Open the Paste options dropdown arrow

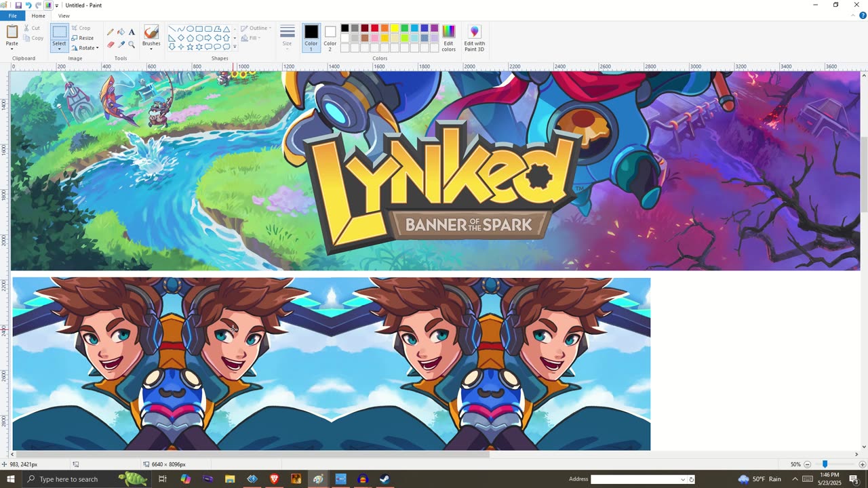click(12, 49)
